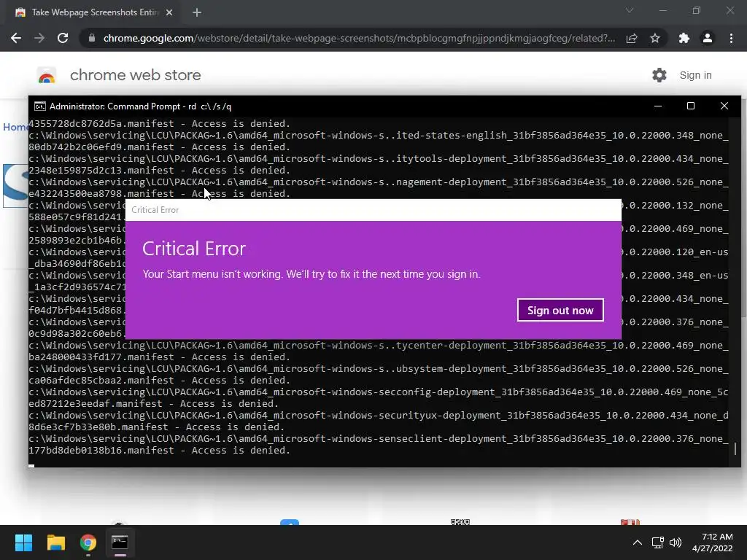Click the Command Prompt title bar icon
The image size is (747, 560).
(40, 106)
